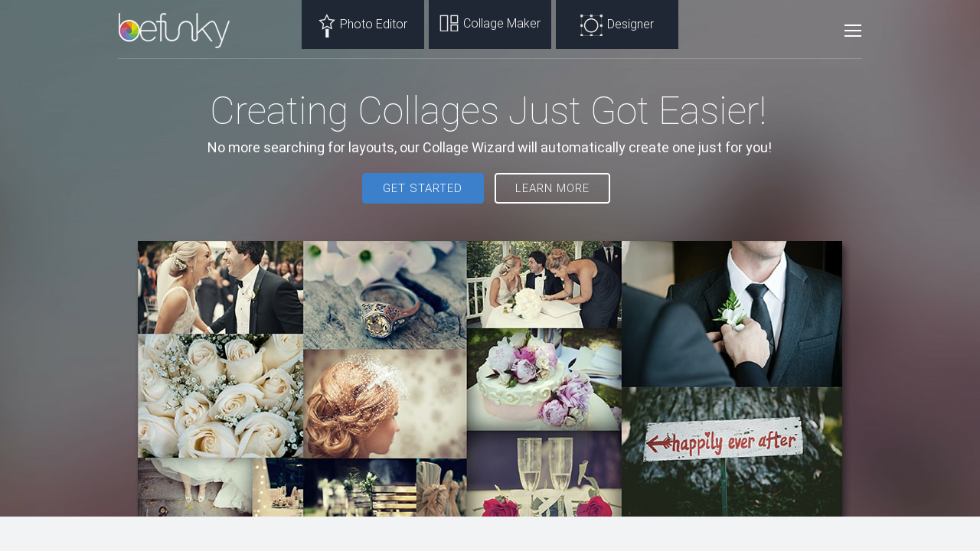Click the Collage Maker grid icon
This screenshot has height=551, width=980.
point(449,24)
